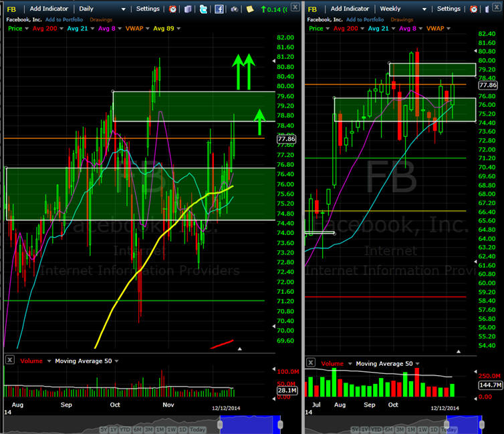The width and height of the screenshot is (504, 434).
Task: Click the FB ticker symbol in Weekly chart
Action: tap(312, 9)
